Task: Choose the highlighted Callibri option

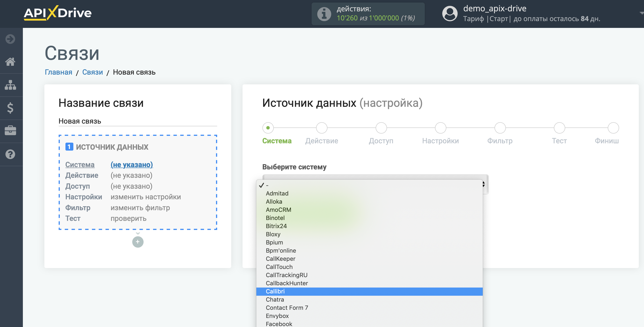Action: (x=369, y=291)
